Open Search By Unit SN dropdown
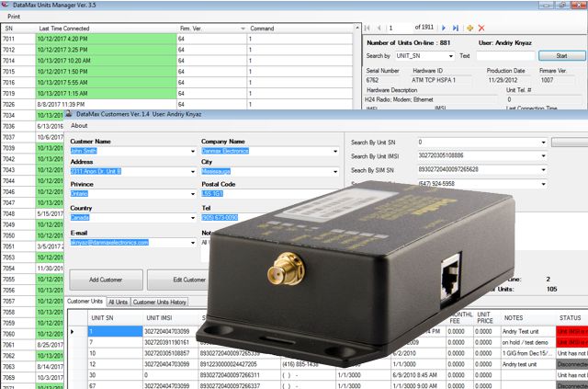 [x=543, y=143]
